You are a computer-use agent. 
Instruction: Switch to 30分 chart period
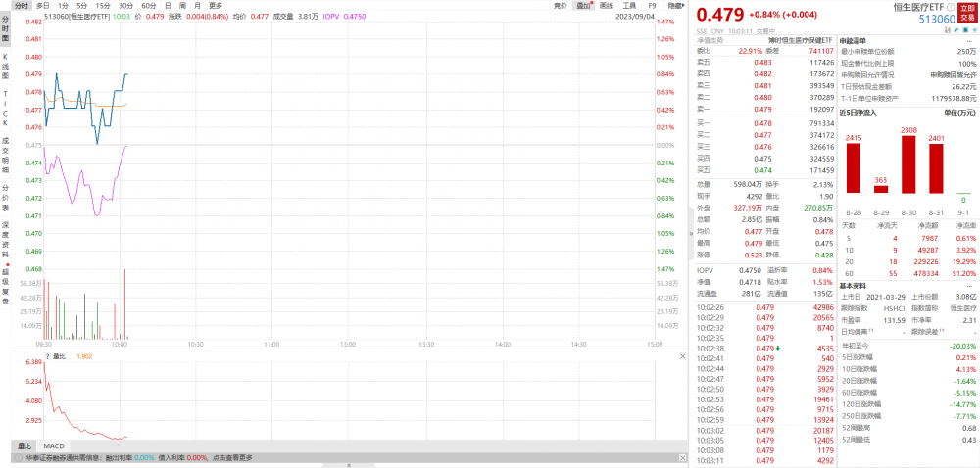[125, 5]
